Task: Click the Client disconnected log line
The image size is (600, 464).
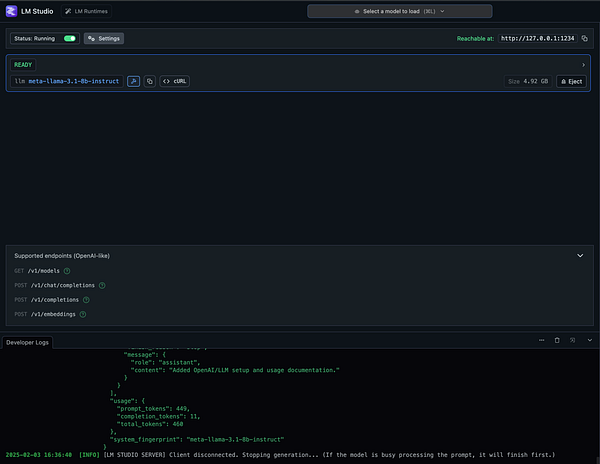Action: pyautogui.click(x=280, y=455)
